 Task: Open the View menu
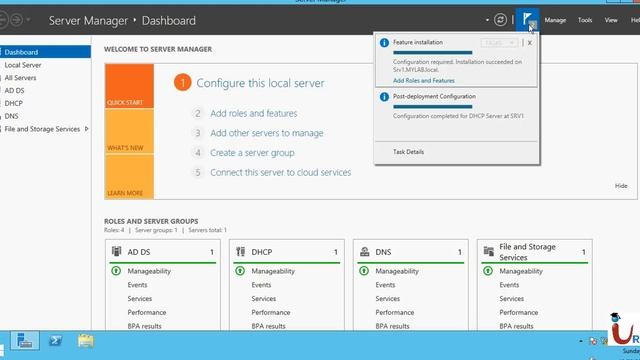point(611,20)
